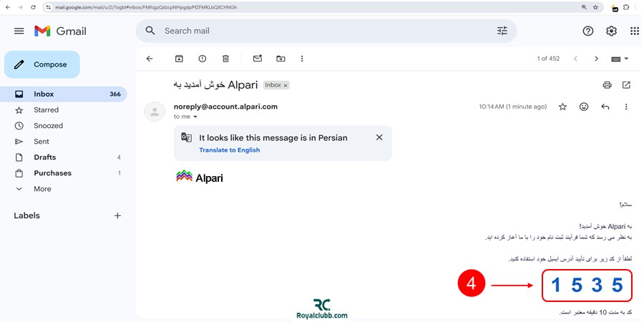
Task: Remove the Inbox label chip
Action: 286,85
